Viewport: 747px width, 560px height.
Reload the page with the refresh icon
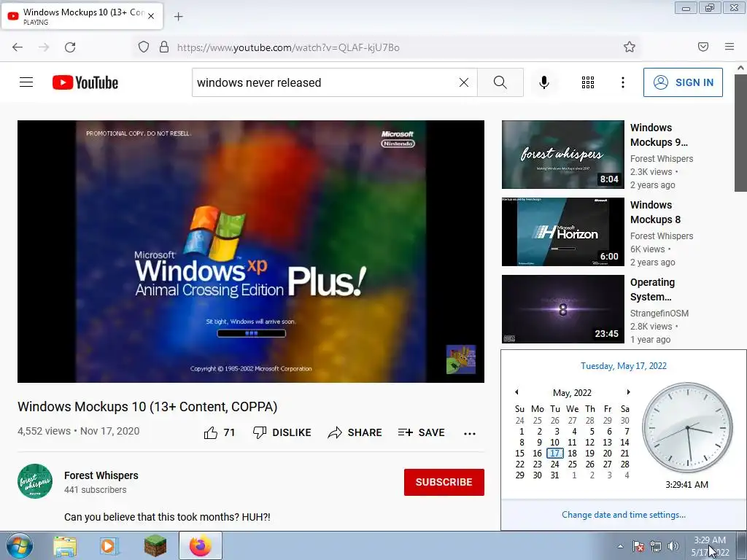coord(70,47)
